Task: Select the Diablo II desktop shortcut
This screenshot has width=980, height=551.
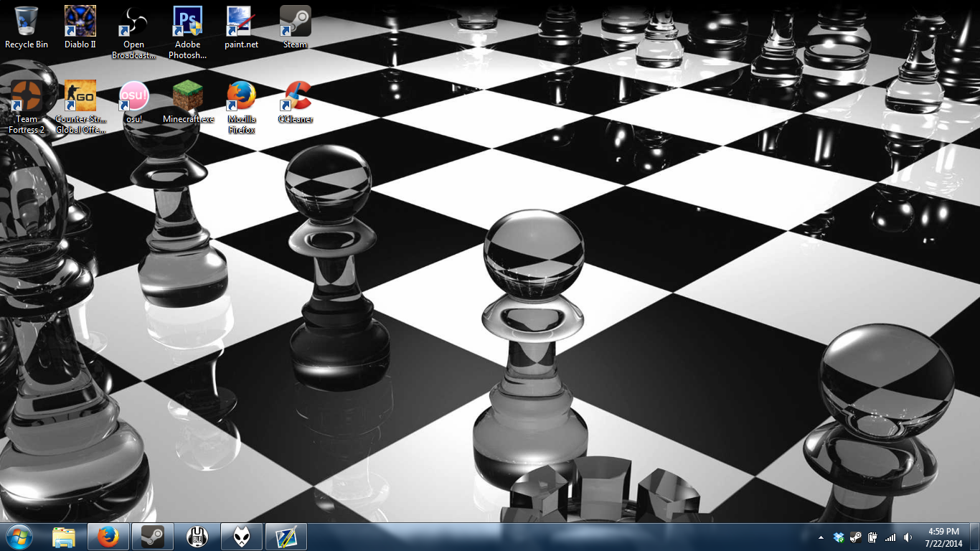Action: coord(80,27)
